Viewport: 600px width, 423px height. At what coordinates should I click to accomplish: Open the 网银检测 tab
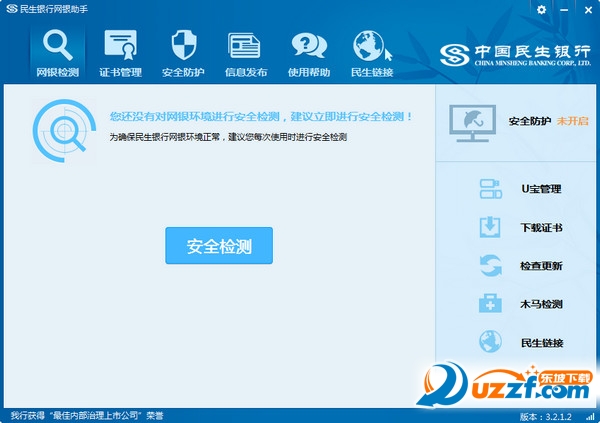(x=57, y=53)
